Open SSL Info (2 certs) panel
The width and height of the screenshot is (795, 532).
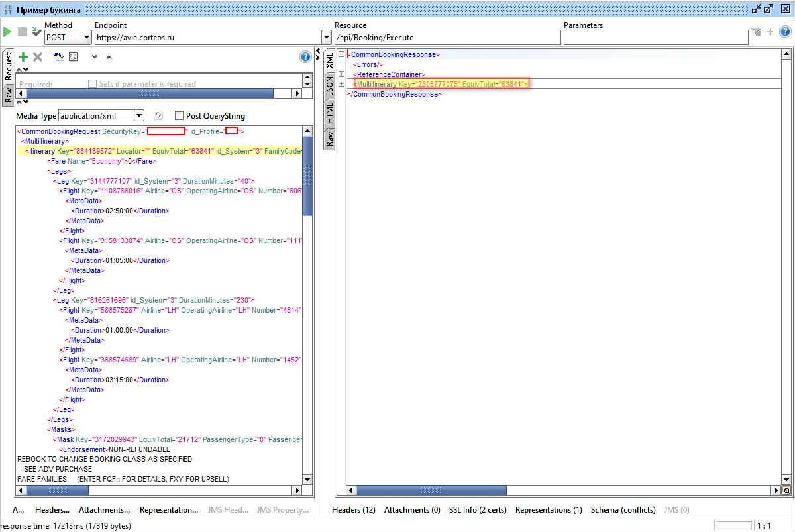pyautogui.click(x=477, y=510)
